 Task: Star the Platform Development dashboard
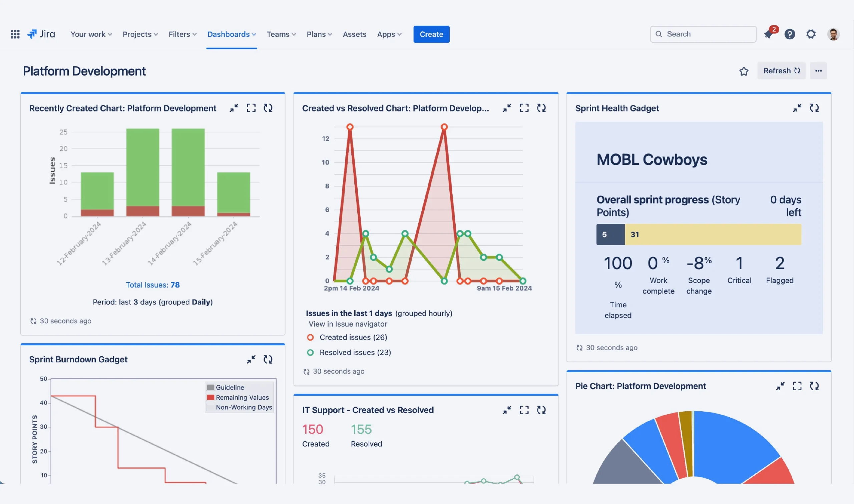pyautogui.click(x=744, y=71)
